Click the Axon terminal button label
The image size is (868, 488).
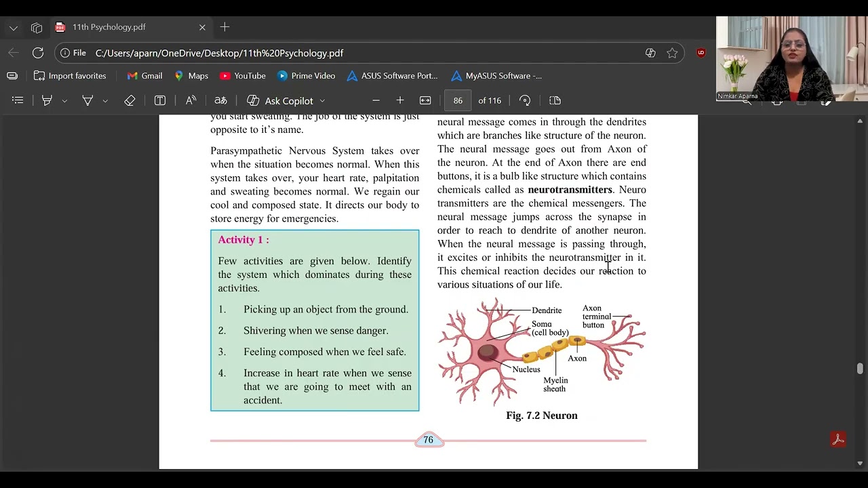point(597,317)
